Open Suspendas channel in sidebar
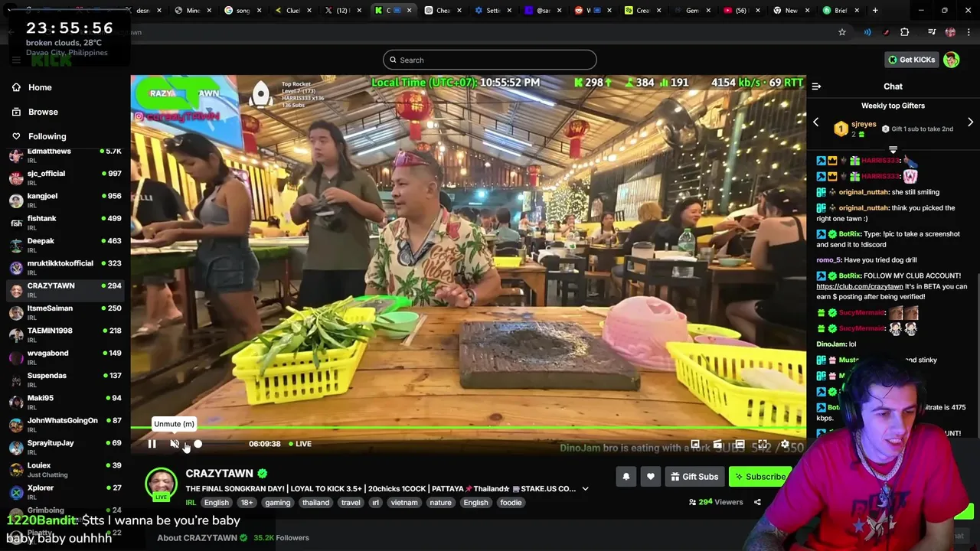980x551 pixels. click(65, 380)
